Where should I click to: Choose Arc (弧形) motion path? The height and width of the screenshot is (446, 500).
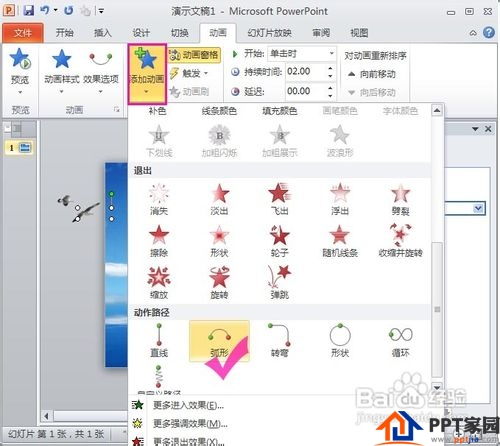219,341
